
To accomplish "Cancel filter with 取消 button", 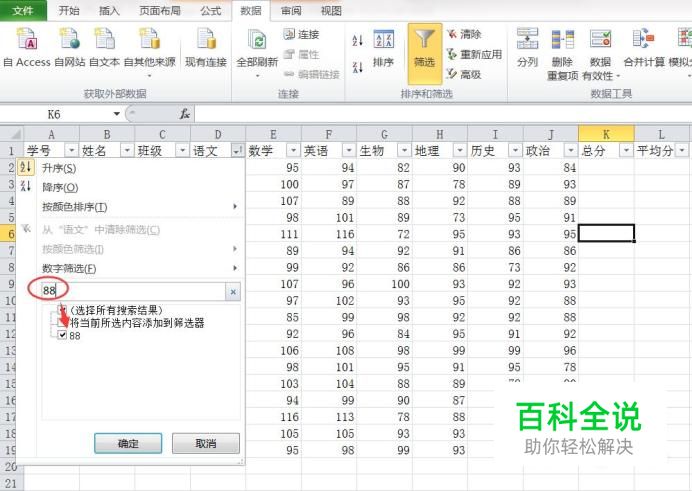I will tap(206, 443).
